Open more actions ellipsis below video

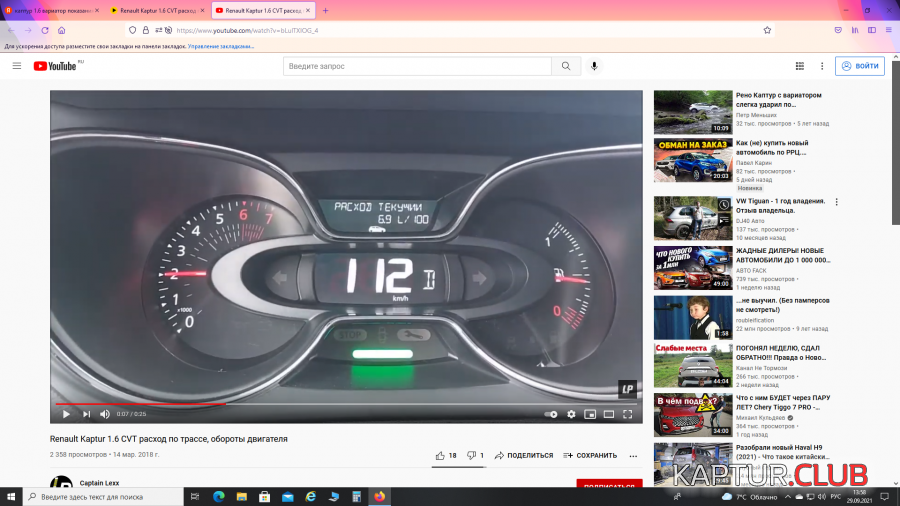[x=633, y=456]
